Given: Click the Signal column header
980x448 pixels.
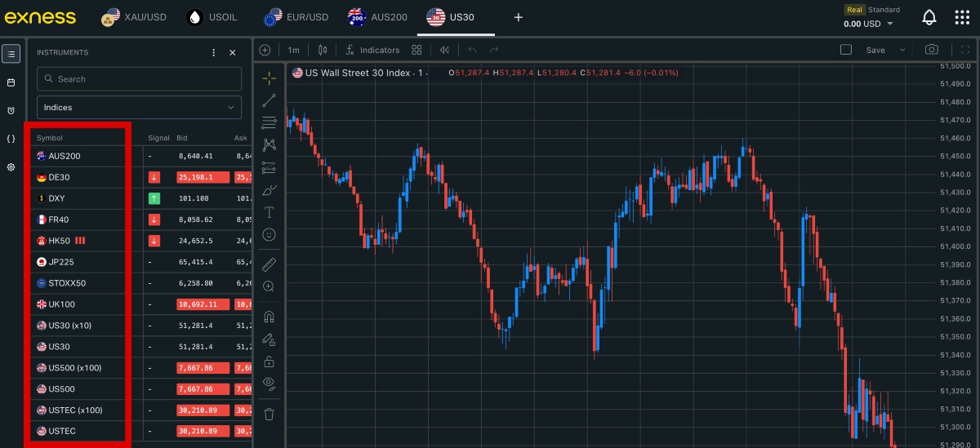Looking at the screenshot, I should (x=158, y=138).
